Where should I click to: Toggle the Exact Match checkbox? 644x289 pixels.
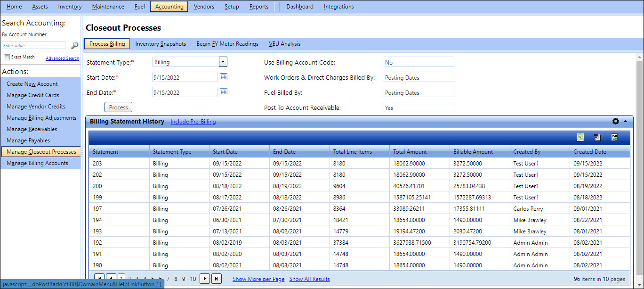coord(7,57)
